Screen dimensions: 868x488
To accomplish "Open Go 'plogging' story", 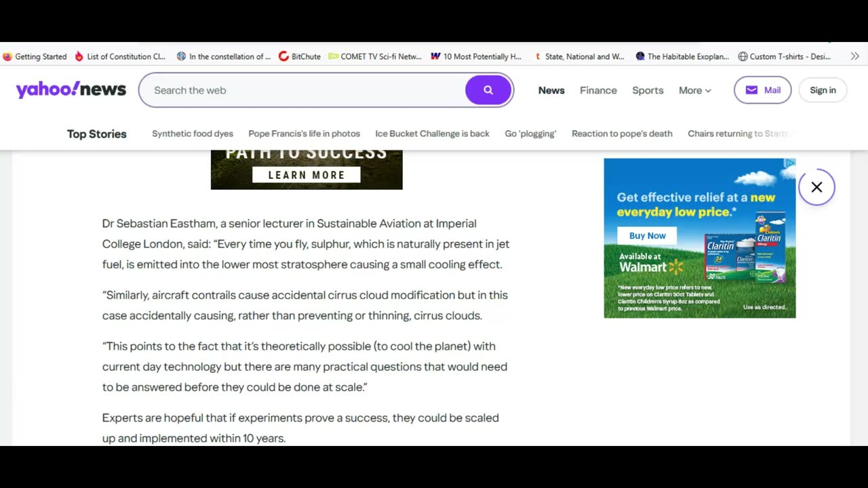I will coord(530,134).
